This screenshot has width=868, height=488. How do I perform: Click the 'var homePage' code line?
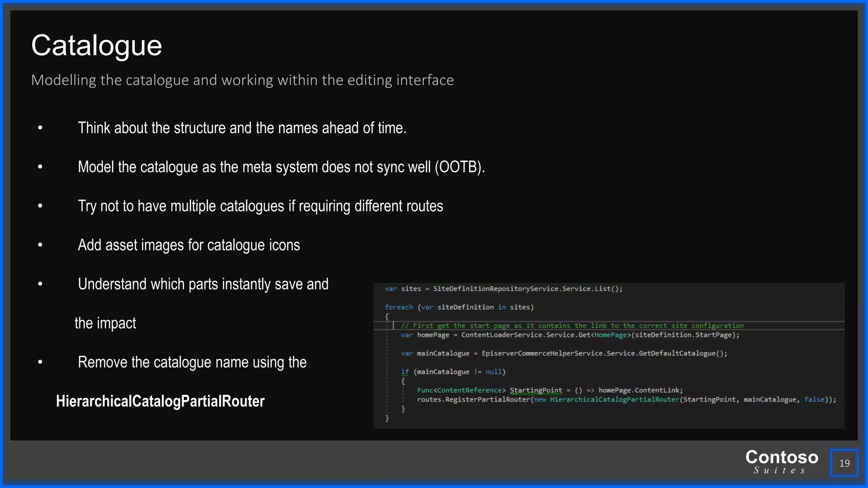click(x=570, y=335)
